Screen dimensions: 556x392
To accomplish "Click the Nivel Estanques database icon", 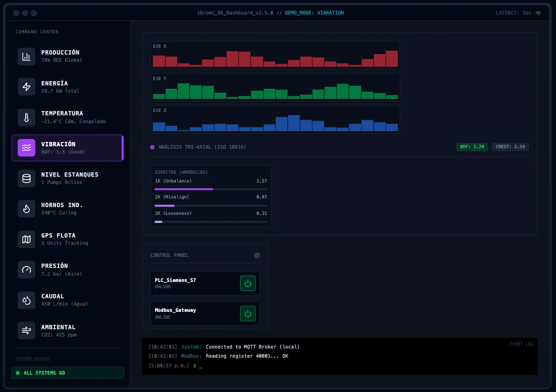I will (27, 178).
